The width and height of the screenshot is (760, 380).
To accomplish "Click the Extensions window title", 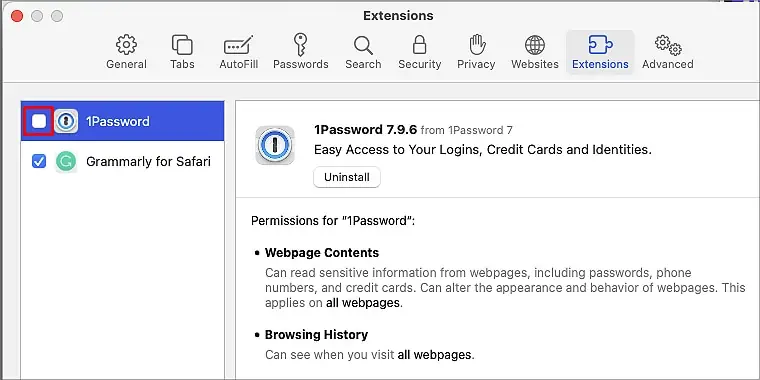I will [x=398, y=16].
